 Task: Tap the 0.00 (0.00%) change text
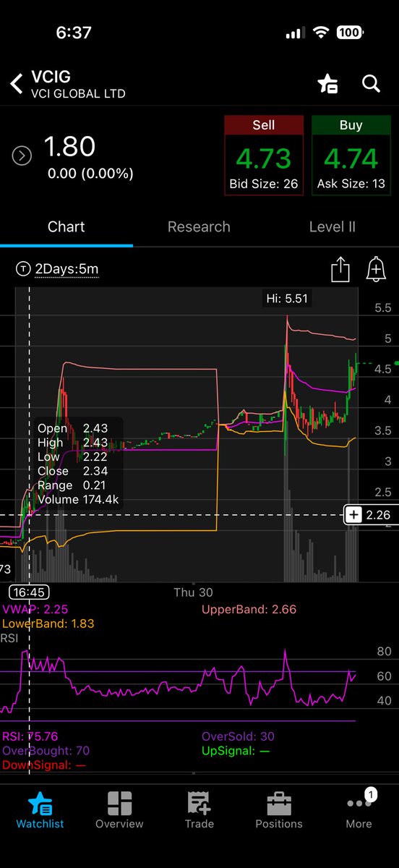(x=90, y=174)
